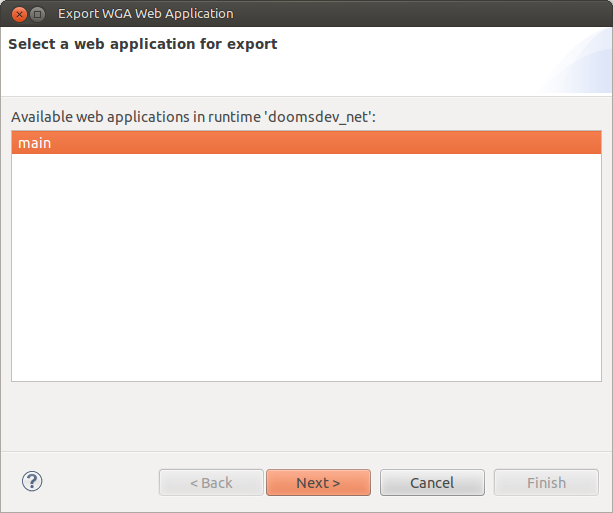The image size is (613, 513).
Task: Highlight the orange 'main' list row
Action: pyautogui.click(x=306, y=143)
